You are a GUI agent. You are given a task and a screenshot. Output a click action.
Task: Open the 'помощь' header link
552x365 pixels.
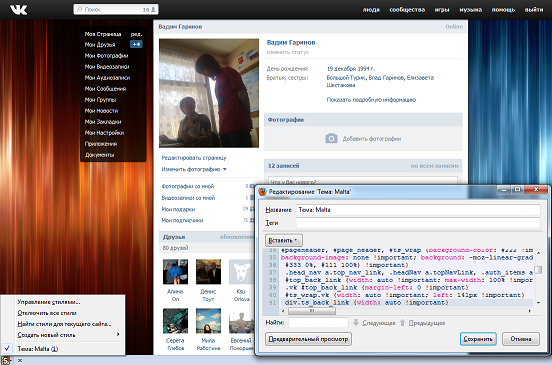coord(503,10)
